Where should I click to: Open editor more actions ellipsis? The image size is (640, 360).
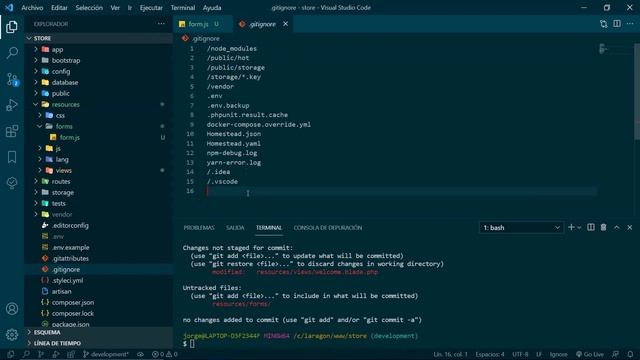point(630,24)
